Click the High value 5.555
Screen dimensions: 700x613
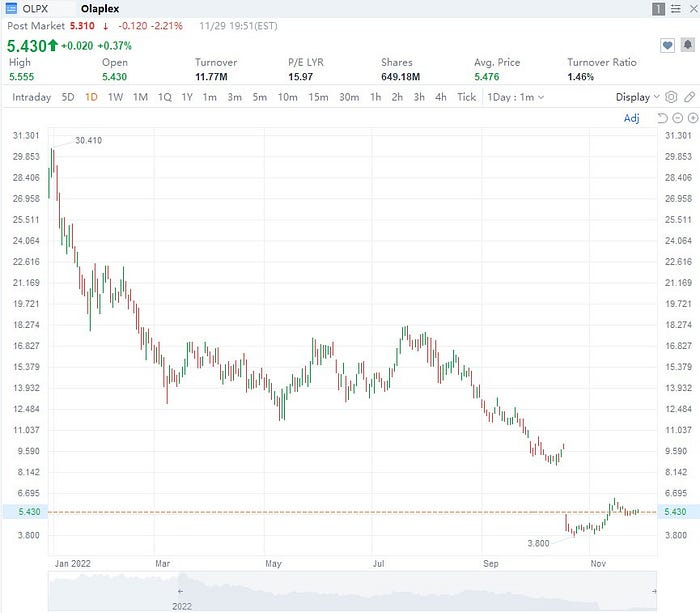click(x=21, y=77)
